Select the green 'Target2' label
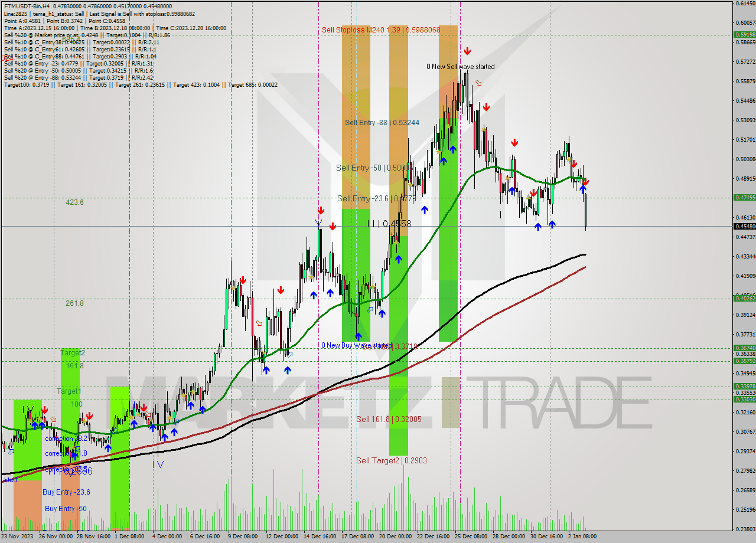The height and width of the screenshot is (543, 756). [73, 352]
